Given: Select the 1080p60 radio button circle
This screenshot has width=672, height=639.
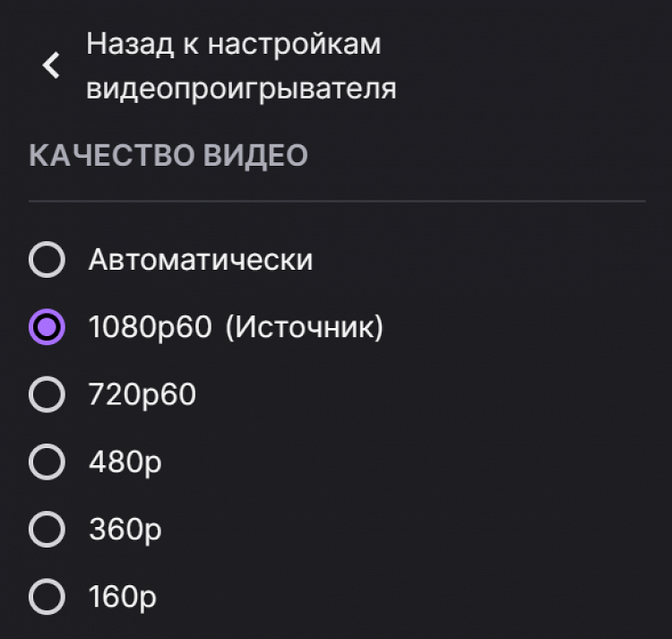Looking at the screenshot, I should coord(47,326).
